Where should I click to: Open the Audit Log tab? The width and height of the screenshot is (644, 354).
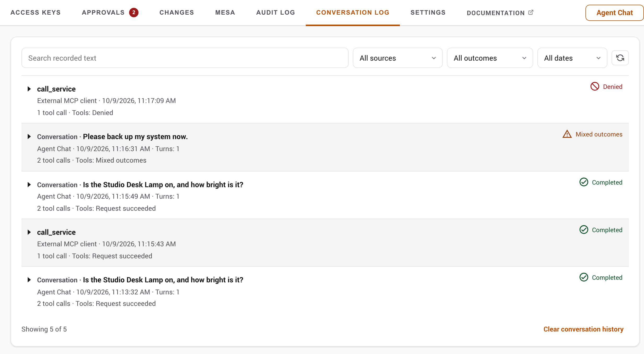coord(275,12)
